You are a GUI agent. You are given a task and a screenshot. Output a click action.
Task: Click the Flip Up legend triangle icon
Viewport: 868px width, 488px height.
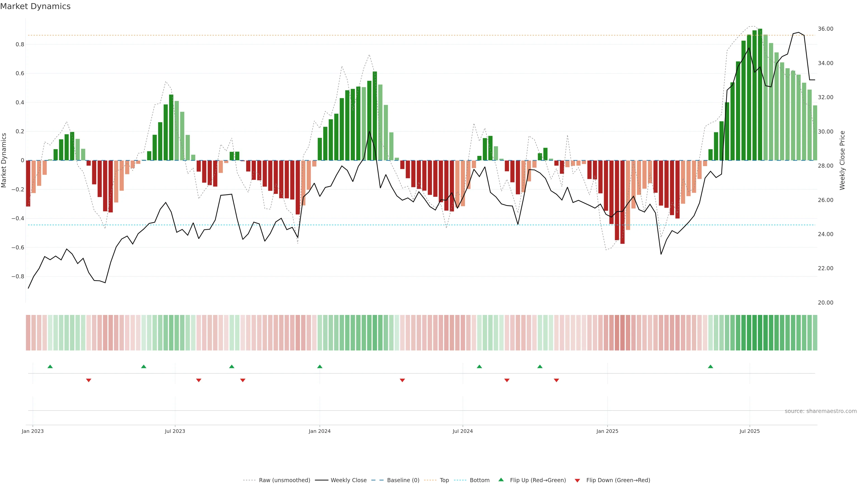pos(501,480)
